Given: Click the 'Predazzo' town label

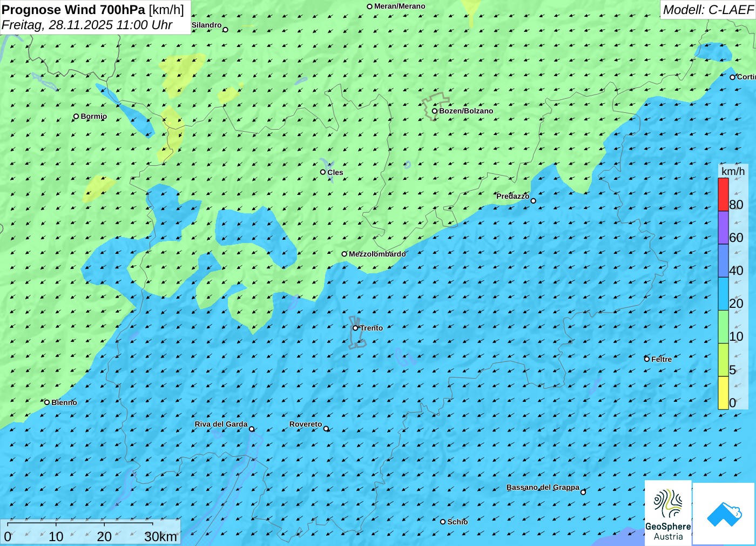Looking at the screenshot, I should tap(513, 196).
